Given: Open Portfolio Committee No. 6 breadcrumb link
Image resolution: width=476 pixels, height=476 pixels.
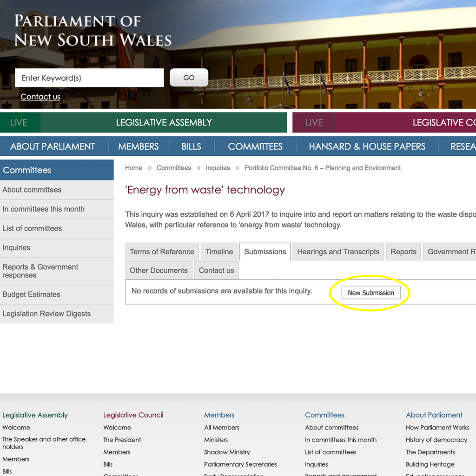Looking at the screenshot, I should (323, 168).
